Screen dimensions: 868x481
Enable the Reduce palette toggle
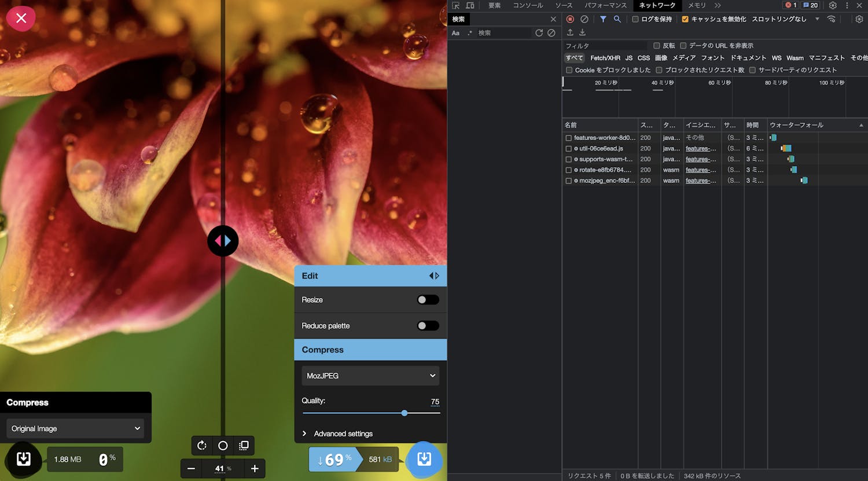(428, 326)
